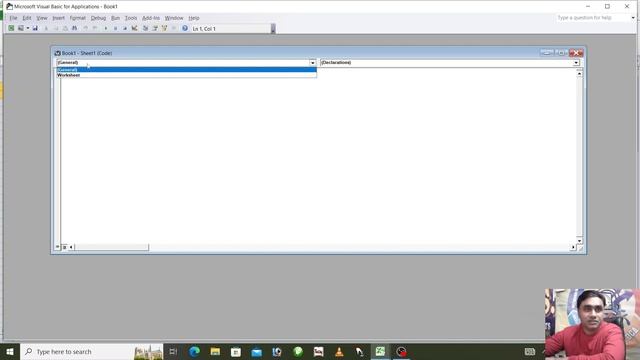Image resolution: width=640 pixels, height=360 pixels.
Task: Click the Toolbox icon in toolbar
Action: (x=174, y=28)
